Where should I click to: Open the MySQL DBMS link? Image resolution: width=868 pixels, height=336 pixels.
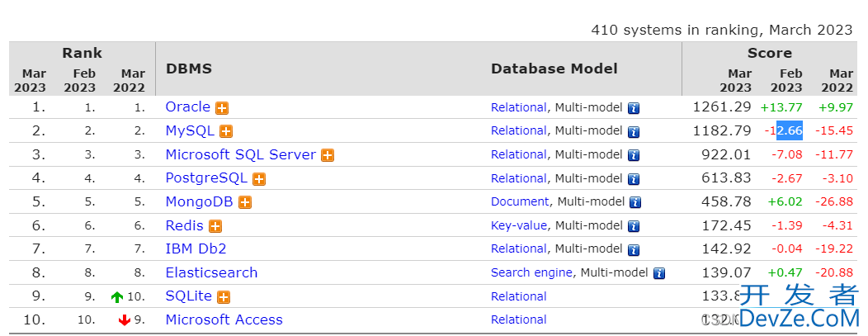[190, 130]
